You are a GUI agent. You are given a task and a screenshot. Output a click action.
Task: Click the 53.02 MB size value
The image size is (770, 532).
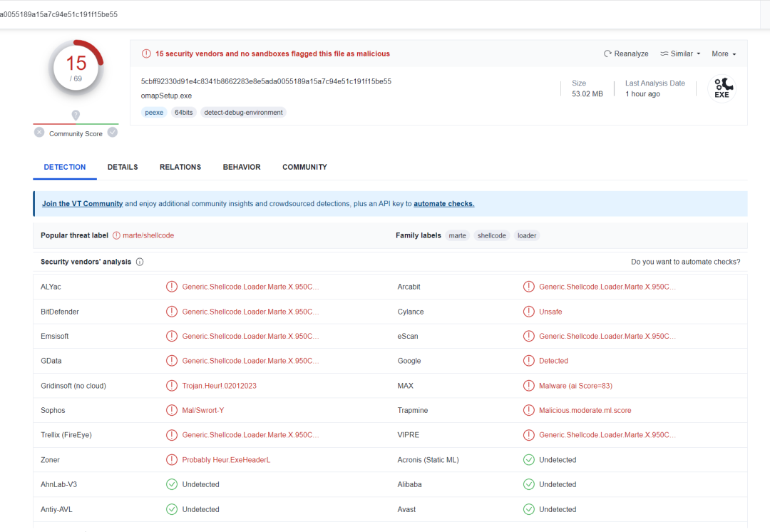point(587,94)
